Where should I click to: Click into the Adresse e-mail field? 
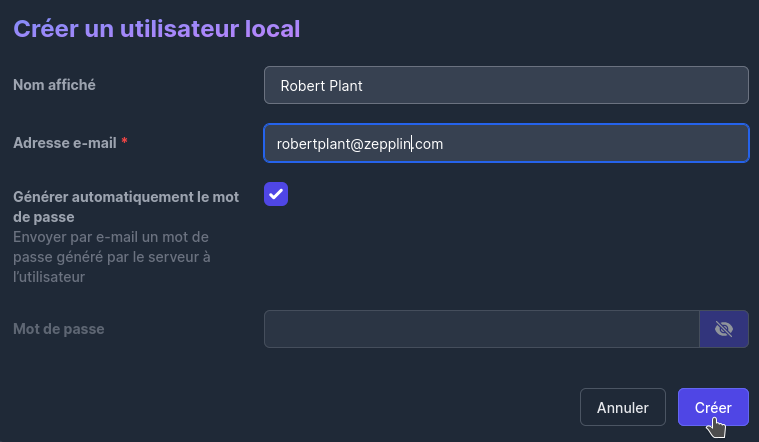coord(506,143)
